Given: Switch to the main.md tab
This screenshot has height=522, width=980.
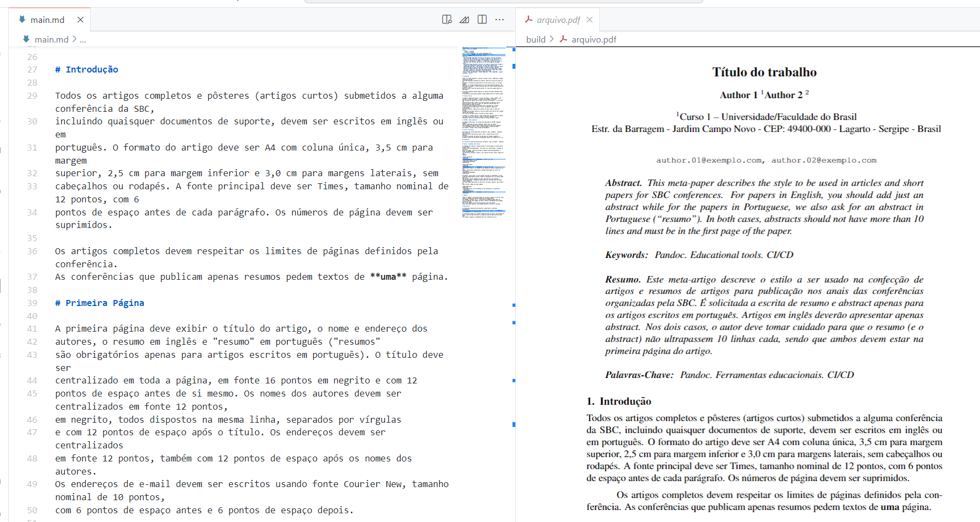Looking at the screenshot, I should [48, 19].
